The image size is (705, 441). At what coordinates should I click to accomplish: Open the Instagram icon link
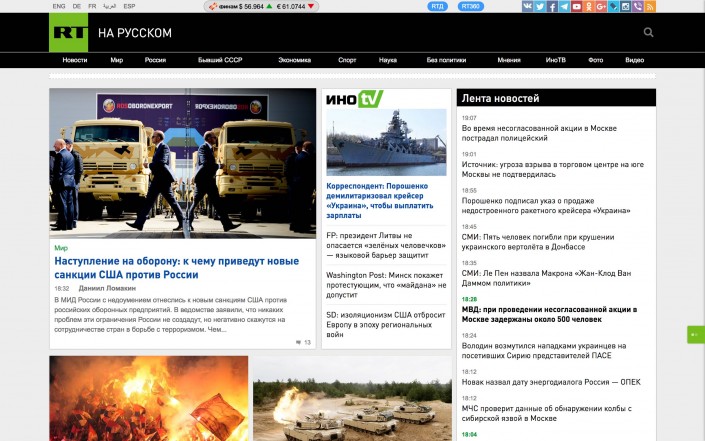click(x=626, y=6)
